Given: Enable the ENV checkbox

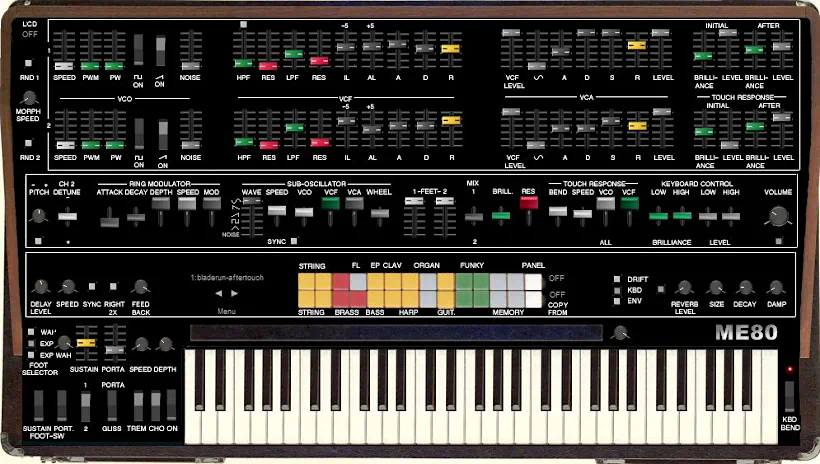Looking at the screenshot, I should (617, 301).
